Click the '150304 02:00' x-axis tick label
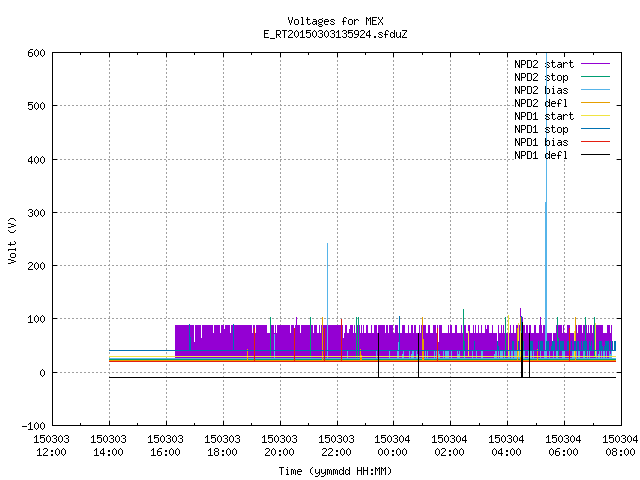This screenshot has height=480, width=640. [x=449, y=445]
